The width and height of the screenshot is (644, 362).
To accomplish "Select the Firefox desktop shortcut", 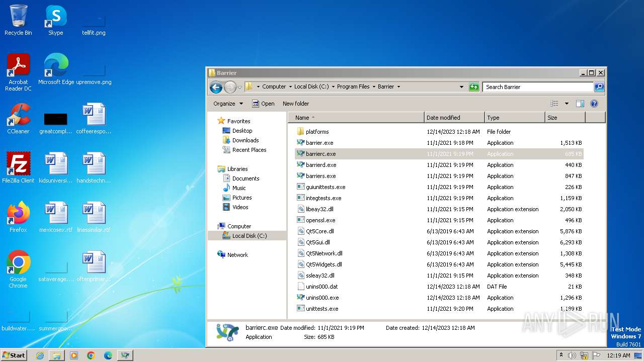I will pos(18,217).
